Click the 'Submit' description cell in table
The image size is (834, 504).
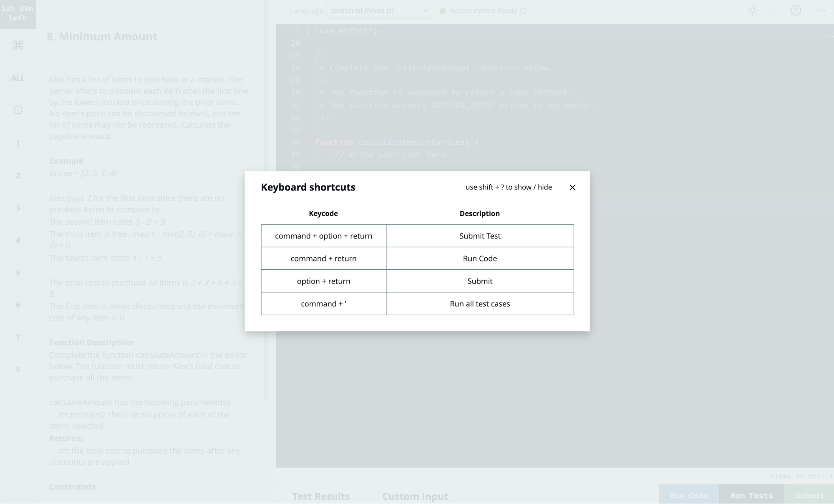click(480, 281)
